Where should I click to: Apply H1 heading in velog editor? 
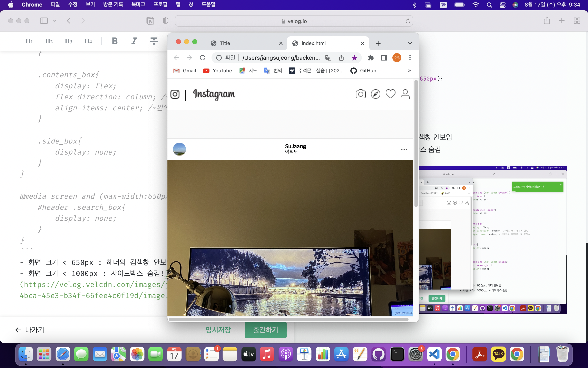[29, 41]
